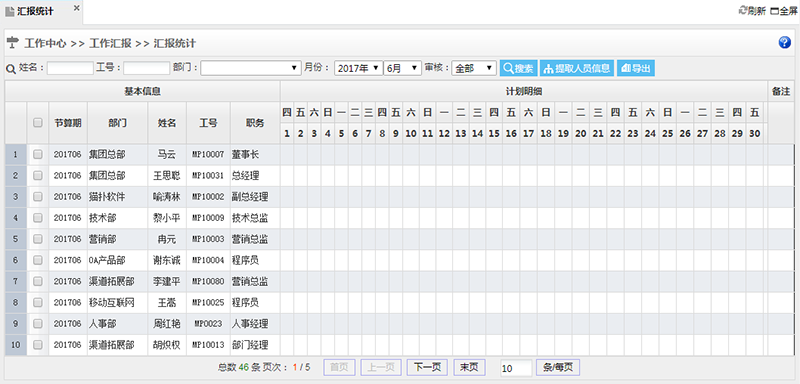800x384 pixels.
Task: Click day 15 column header
Action: click(493, 134)
